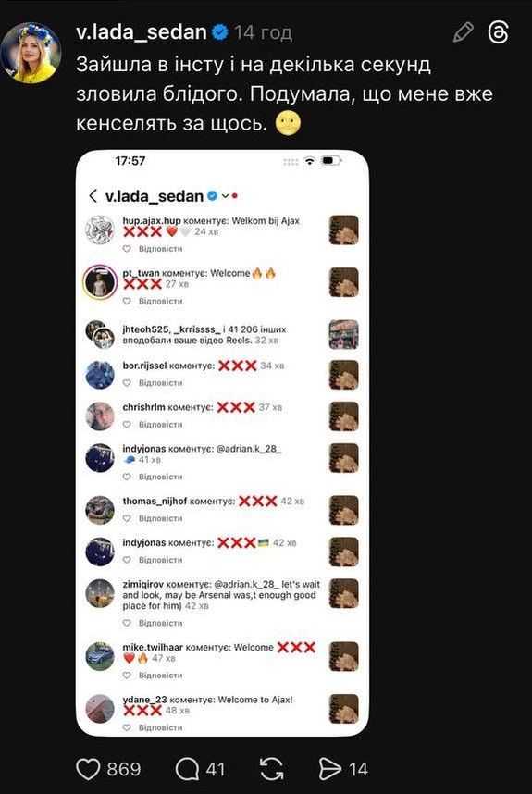Toggle like heart under zimiqirov comment
Image resolution: width=532 pixels, height=794 pixels.
coord(127,623)
